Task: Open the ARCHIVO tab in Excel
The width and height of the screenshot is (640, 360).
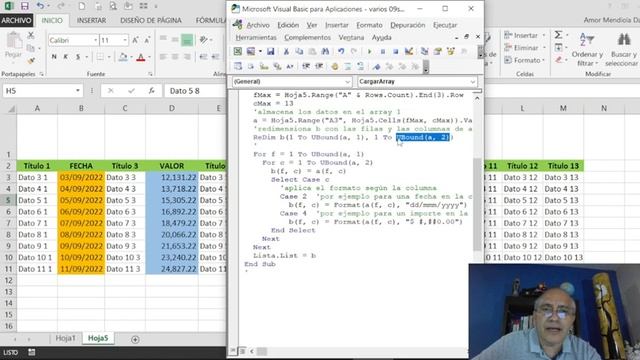Action: click(x=16, y=20)
